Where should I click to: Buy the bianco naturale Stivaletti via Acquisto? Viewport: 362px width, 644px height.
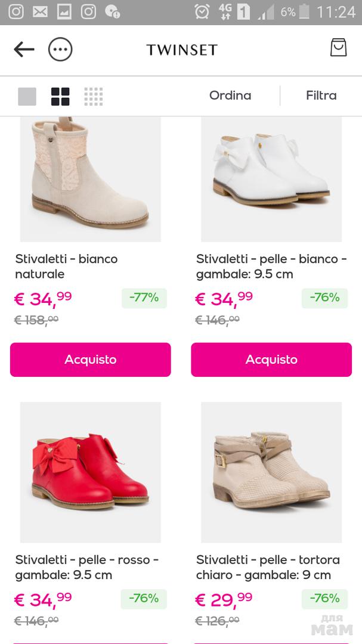click(91, 360)
